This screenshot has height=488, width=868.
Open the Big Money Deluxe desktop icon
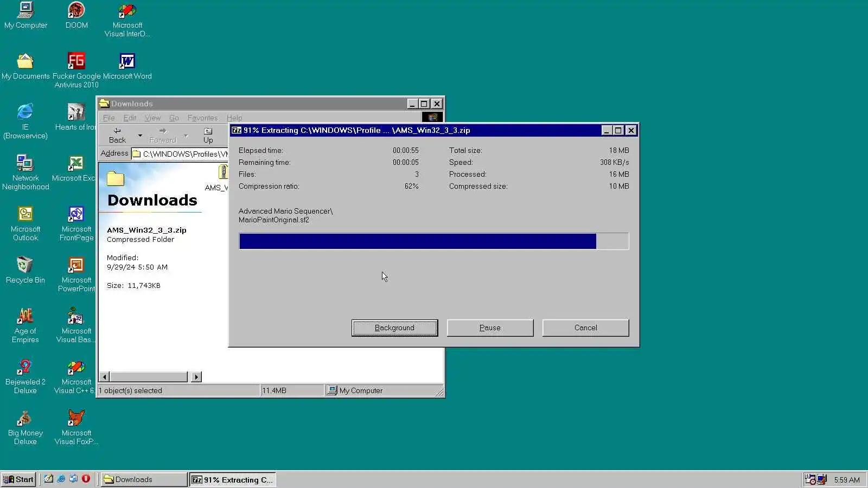25,427
